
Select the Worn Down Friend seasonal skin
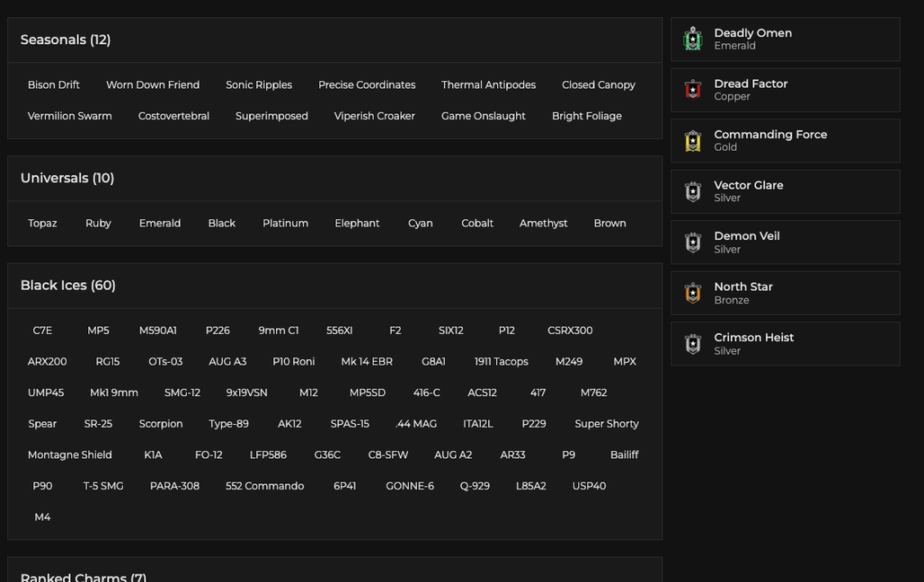(153, 84)
